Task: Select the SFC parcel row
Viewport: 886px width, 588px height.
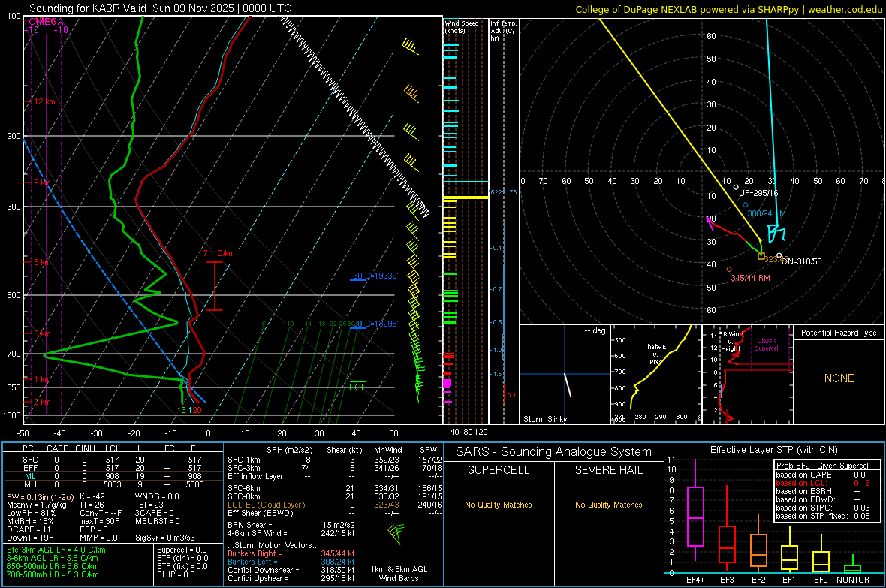Action: coord(113,460)
